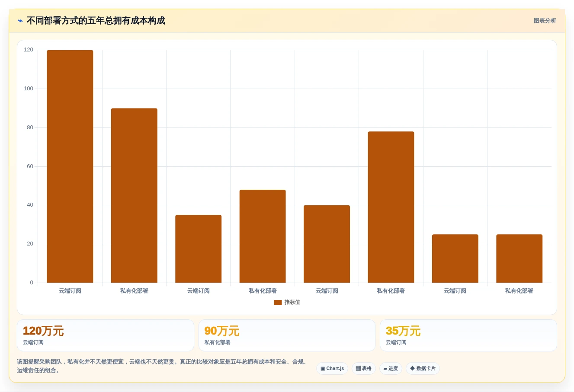Click the y-axis label 60
This screenshot has width=574, height=392.
(x=30, y=166)
